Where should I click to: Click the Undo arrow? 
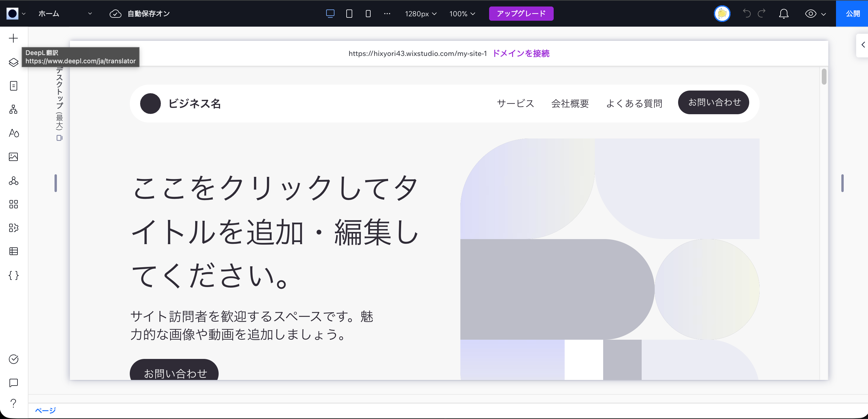click(747, 13)
